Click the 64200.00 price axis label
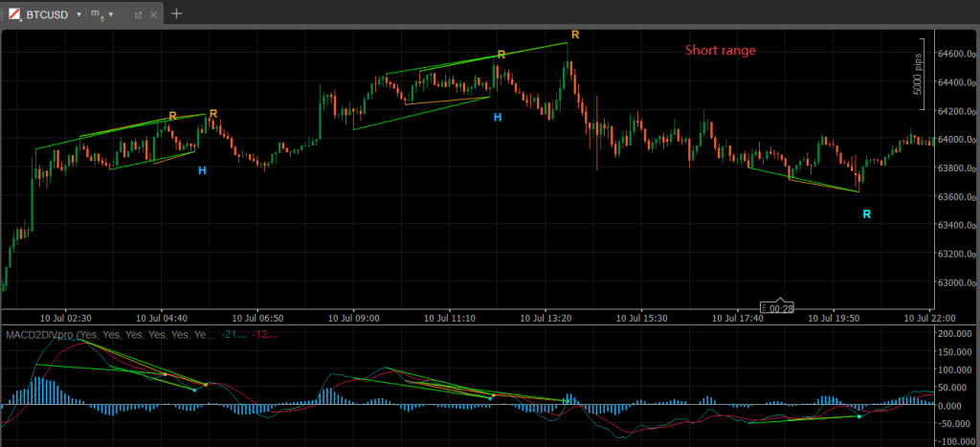980x447 pixels. [x=958, y=111]
